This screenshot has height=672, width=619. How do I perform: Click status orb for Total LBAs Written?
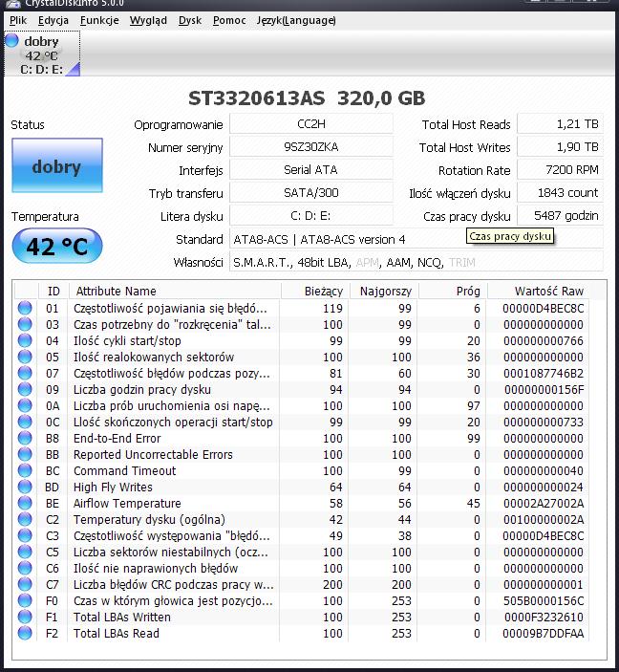[25, 618]
